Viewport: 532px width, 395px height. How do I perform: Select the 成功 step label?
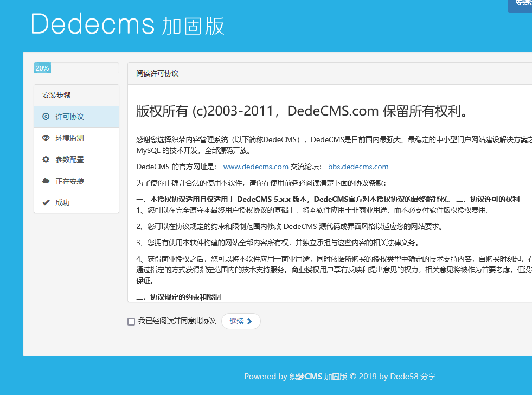point(62,202)
